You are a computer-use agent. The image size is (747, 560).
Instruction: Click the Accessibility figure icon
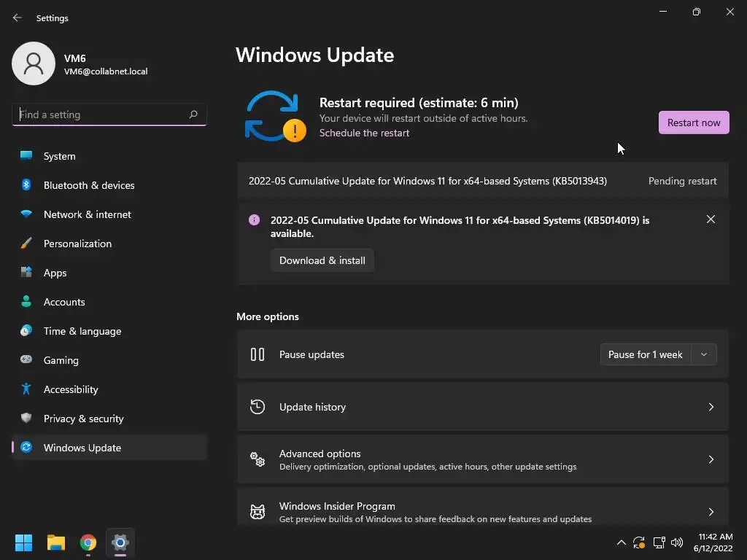pyautogui.click(x=26, y=389)
